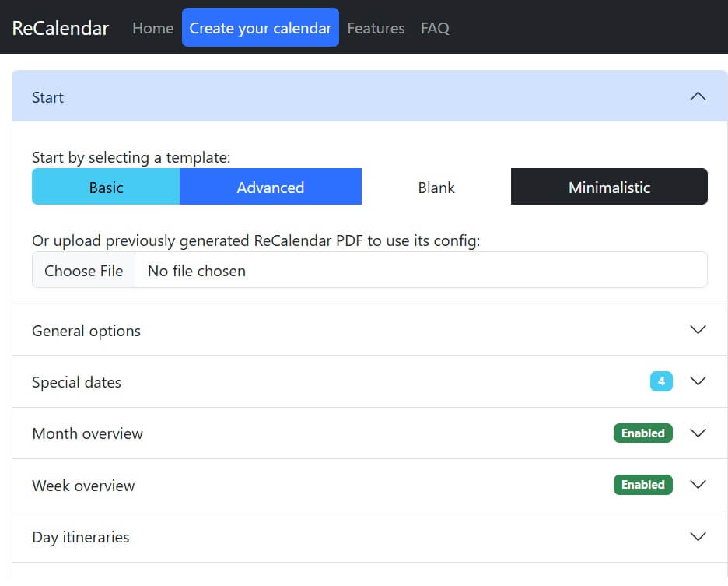The image size is (728, 586).
Task: Click the Day itineraries chevron arrow
Action: pos(698,537)
